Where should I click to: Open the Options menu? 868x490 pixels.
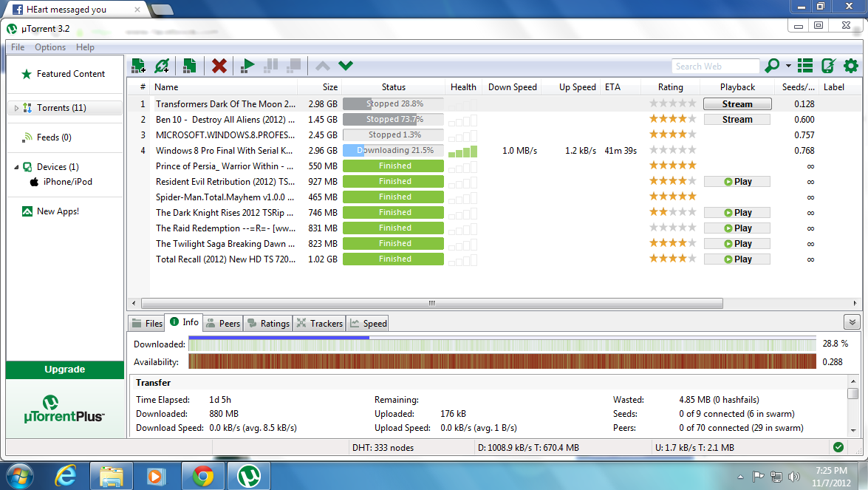(50, 47)
